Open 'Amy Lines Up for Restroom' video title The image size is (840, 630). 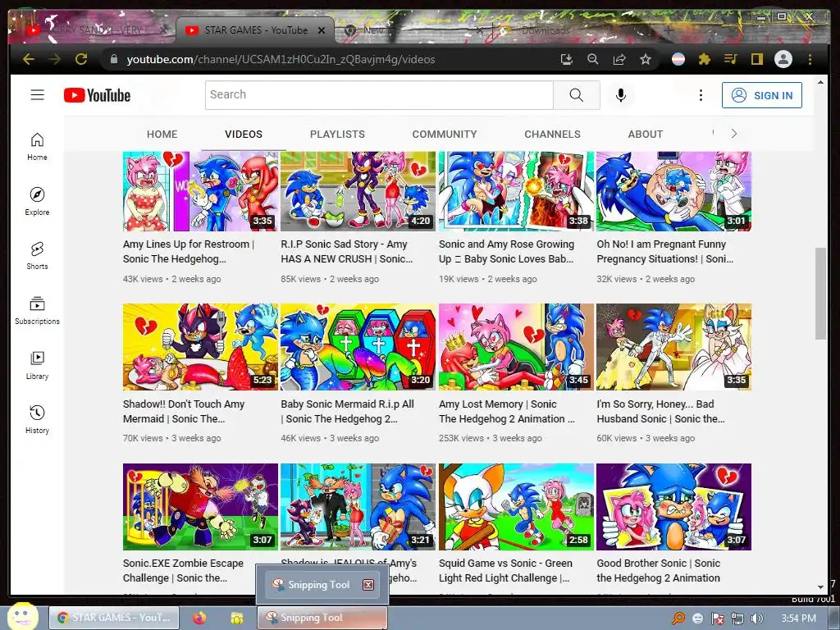188,251
